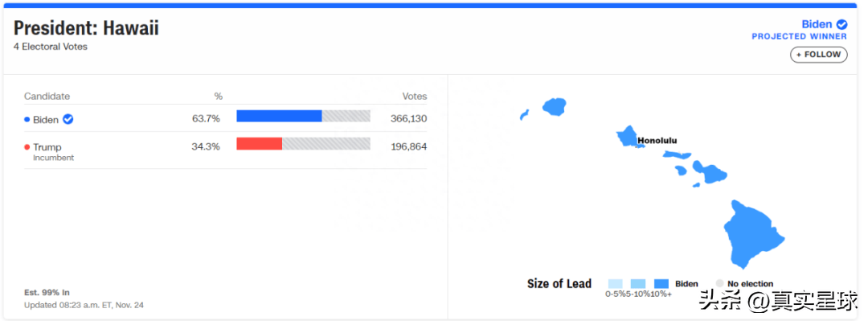This screenshot has height=321, width=868.
Task: Click Trump's red vote percentage bar
Action: coord(259,143)
